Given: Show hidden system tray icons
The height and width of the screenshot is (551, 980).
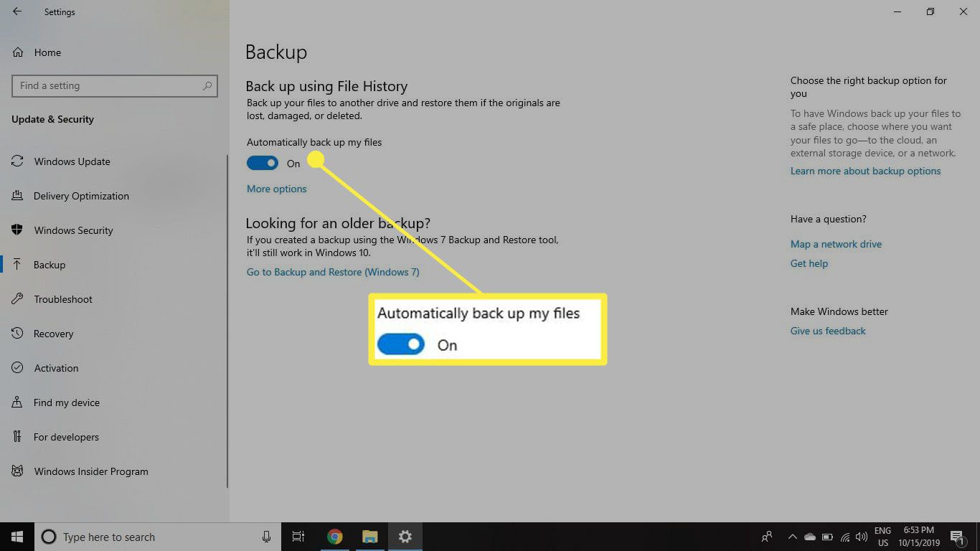Looking at the screenshot, I should tap(793, 537).
